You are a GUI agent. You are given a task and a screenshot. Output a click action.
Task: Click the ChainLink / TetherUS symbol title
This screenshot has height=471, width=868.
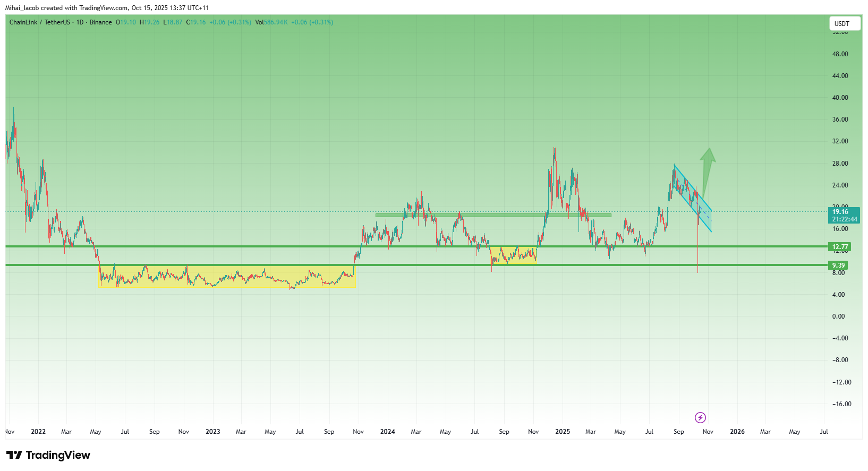click(x=39, y=22)
